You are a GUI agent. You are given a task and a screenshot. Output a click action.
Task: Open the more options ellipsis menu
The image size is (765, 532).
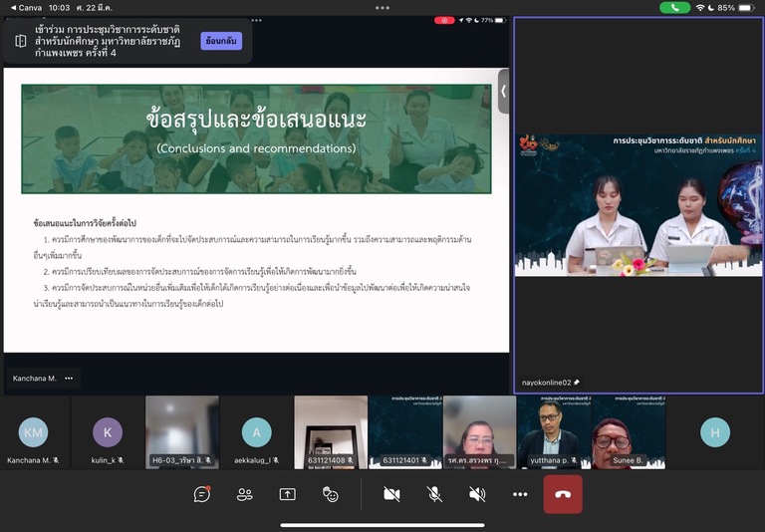(x=520, y=494)
